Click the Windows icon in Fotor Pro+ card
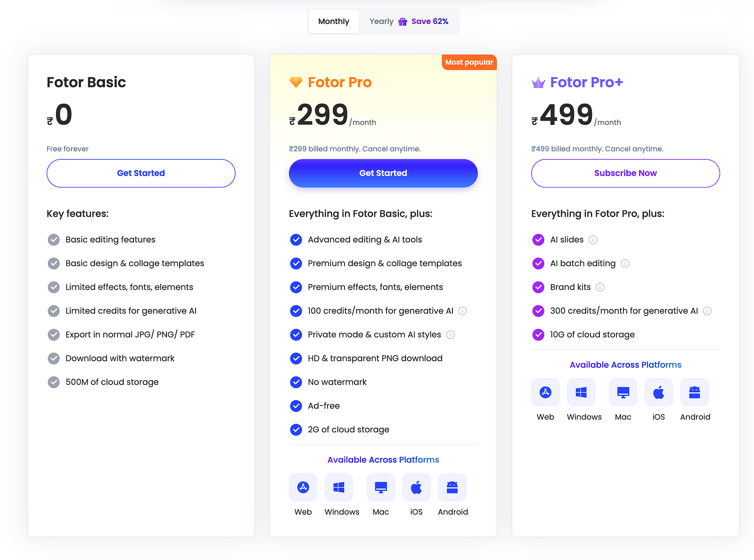This screenshot has width=754, height=560. [581, 392]
